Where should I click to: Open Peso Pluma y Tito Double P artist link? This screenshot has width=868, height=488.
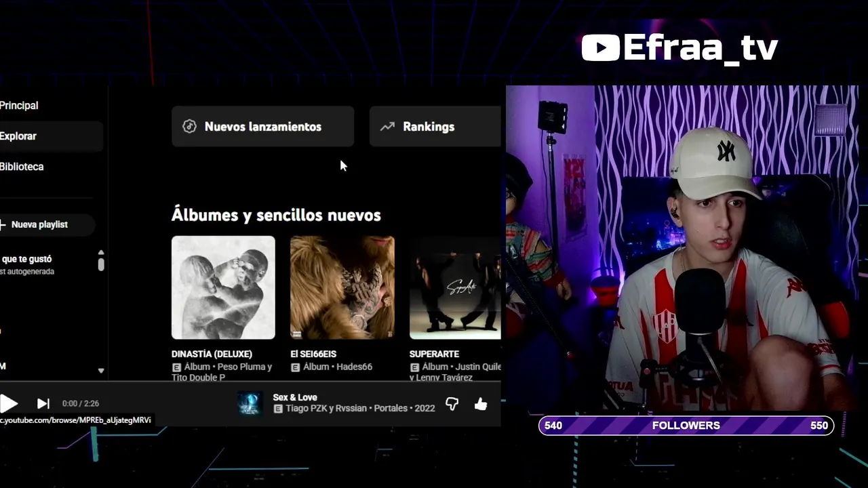[x=222, y=372]
